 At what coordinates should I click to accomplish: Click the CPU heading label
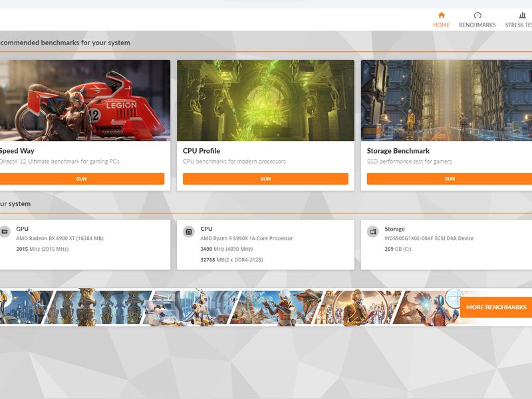point(206,229)
